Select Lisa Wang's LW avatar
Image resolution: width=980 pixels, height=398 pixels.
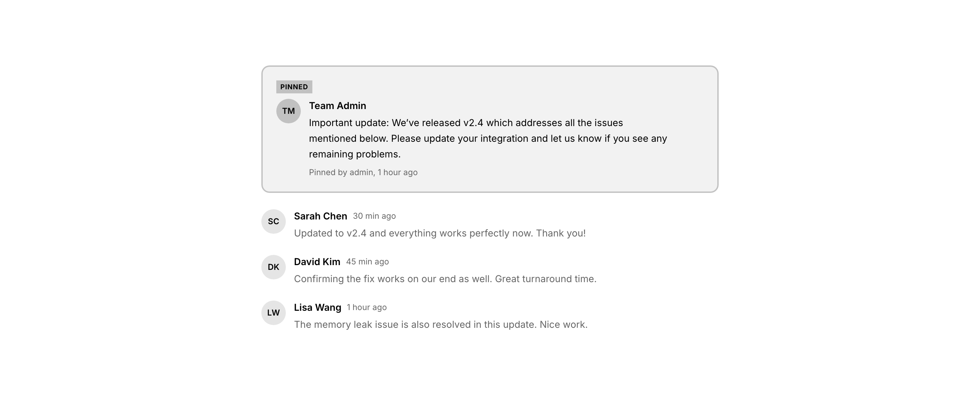tap(273, 313)
